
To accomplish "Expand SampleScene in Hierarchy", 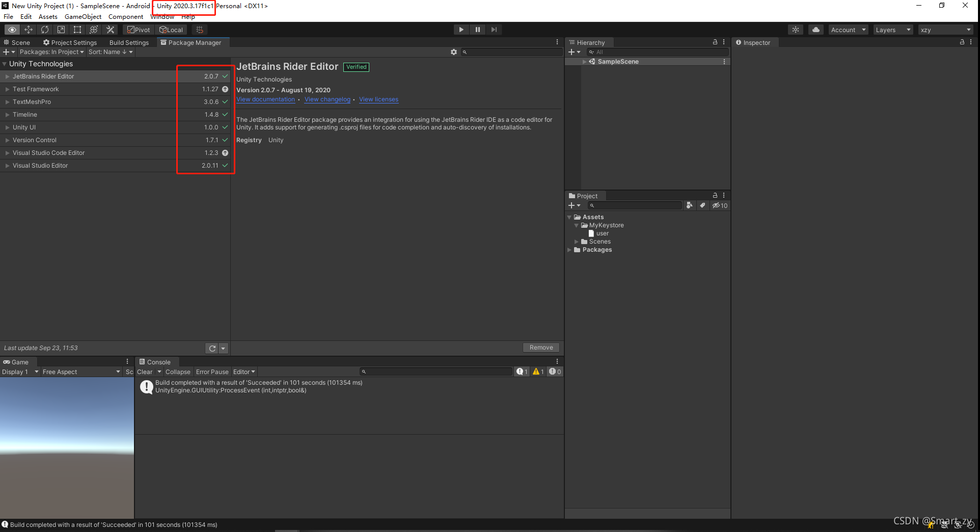I will [584, 62].
